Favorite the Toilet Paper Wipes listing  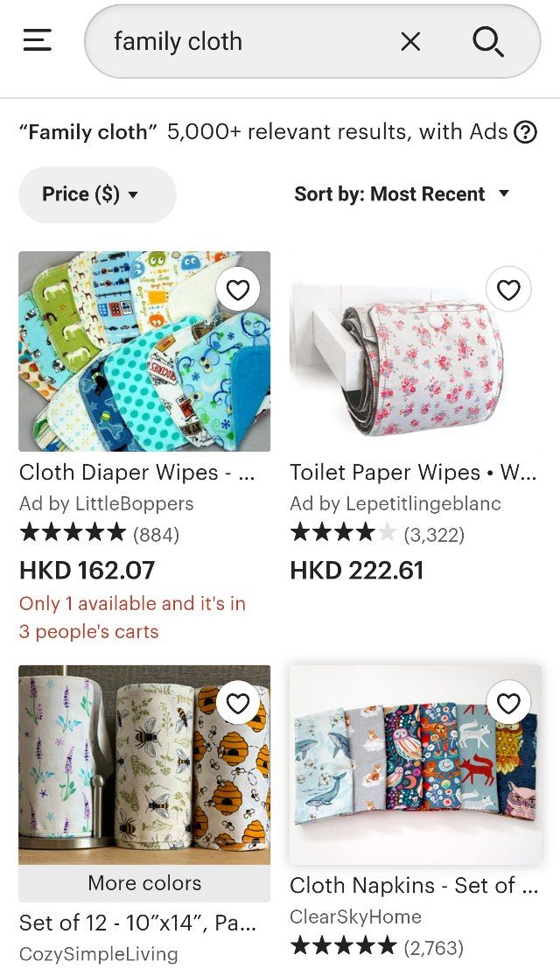(x=508, y=290)
